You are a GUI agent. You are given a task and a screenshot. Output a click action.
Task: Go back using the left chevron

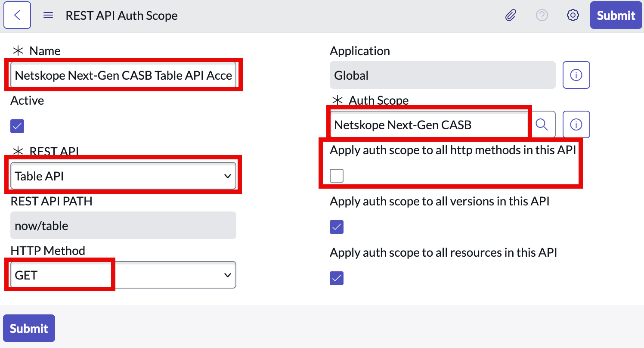pyautogui.click(x=17, y=15)
